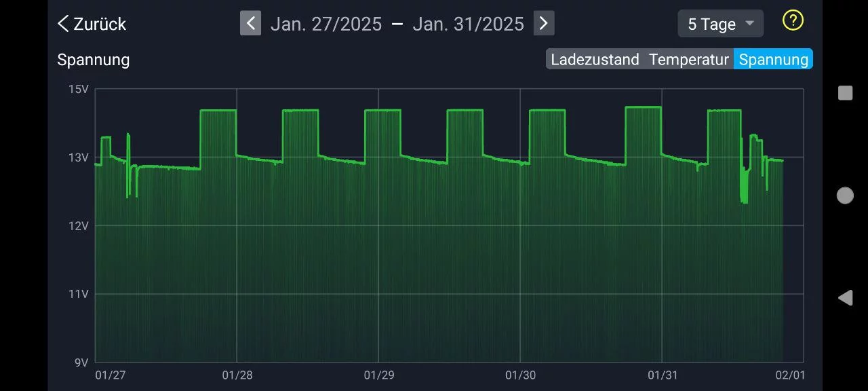The width and height of the screenshot is (868, 391).
Task: Tap the 01/29 label on the x-axis
Action: click(x=379, y=375)
